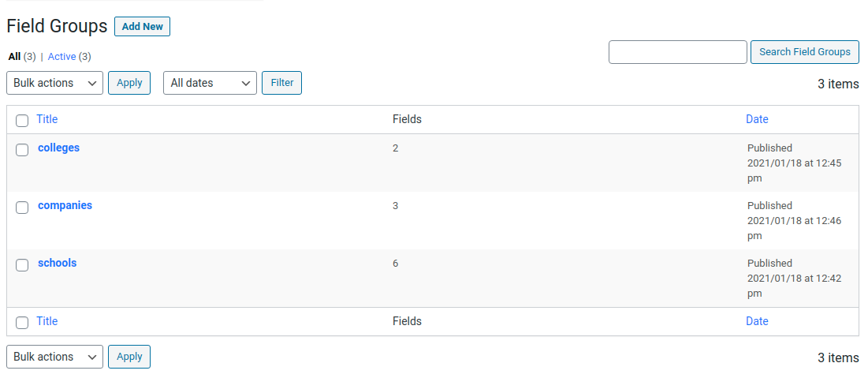The image size is (868, 378).
Task: Tick the schools row checkbox
Action: tap(22, 265)
